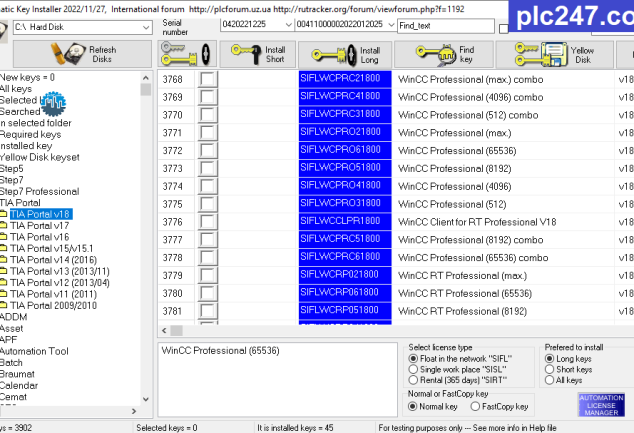Select the Long keys radio option
This screenshot has width=634, height=433.
click(549, 358)
